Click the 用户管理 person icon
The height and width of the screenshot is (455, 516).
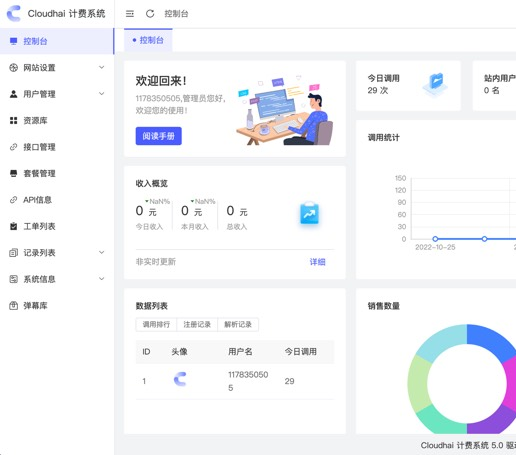(13, 94)
